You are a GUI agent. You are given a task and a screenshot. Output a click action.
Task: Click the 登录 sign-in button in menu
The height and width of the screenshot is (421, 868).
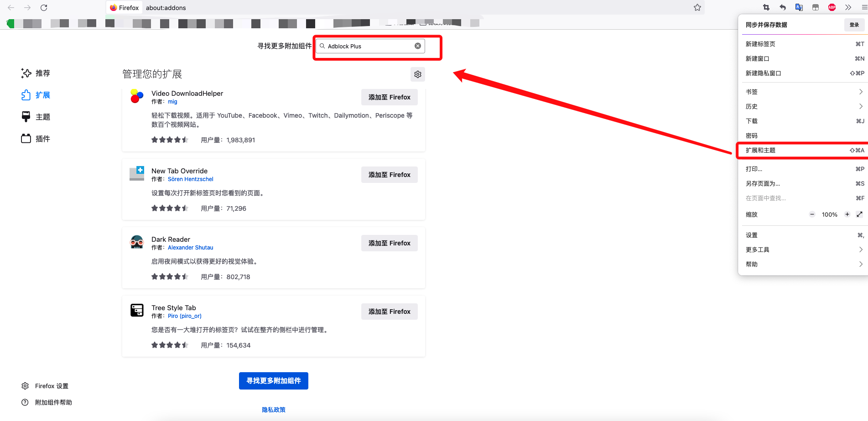tap(854, 25)
